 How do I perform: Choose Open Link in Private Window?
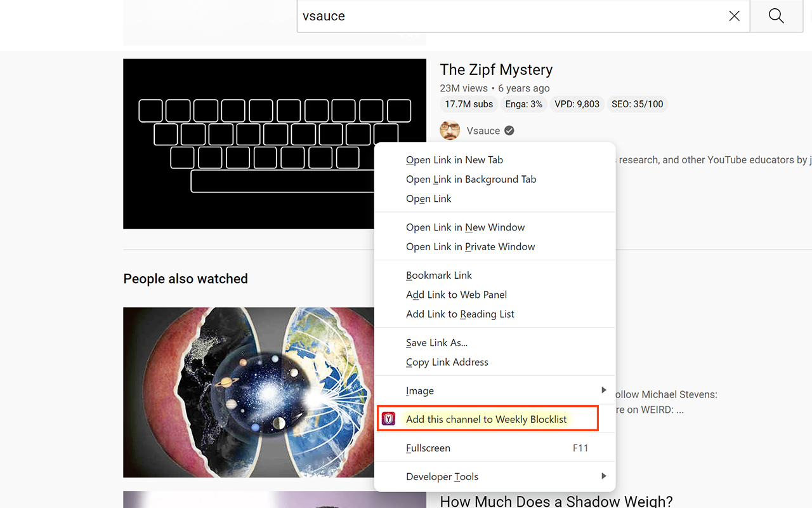(495, 246)
